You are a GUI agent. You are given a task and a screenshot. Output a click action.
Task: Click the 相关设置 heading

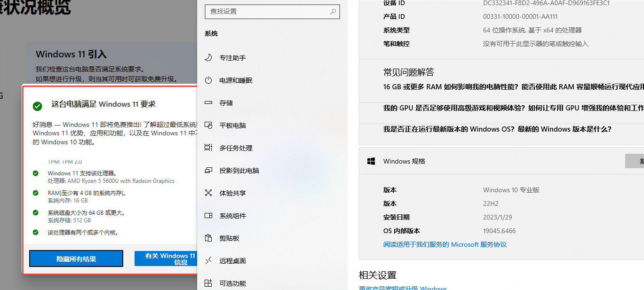(378, 275)
